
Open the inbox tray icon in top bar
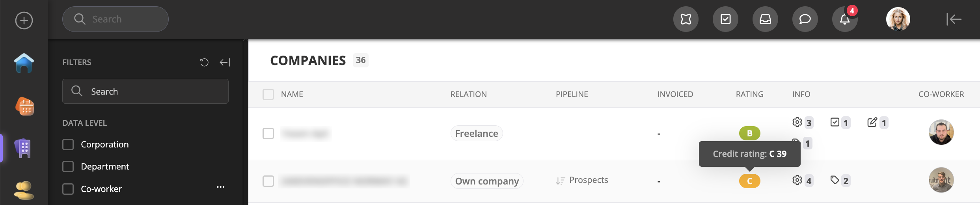click(765, 19)
